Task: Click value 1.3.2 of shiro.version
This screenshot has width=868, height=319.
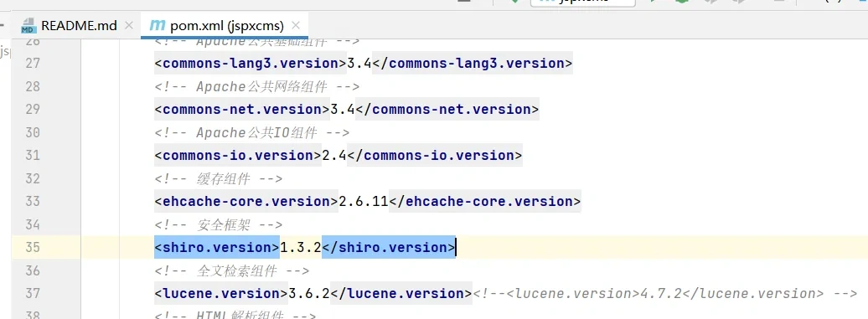Action: (301, 247)
